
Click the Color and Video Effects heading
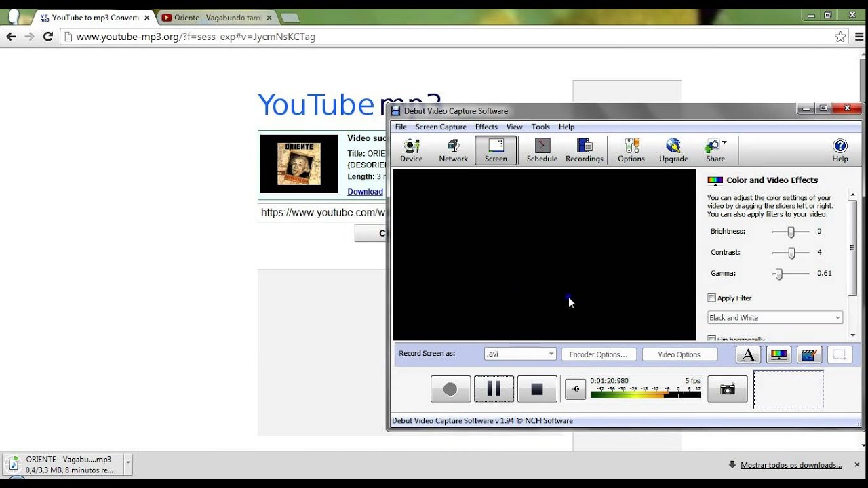click(772, 180)
